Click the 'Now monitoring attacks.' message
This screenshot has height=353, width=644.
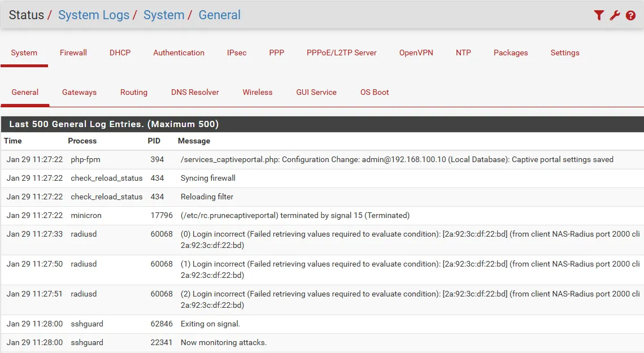224,342
